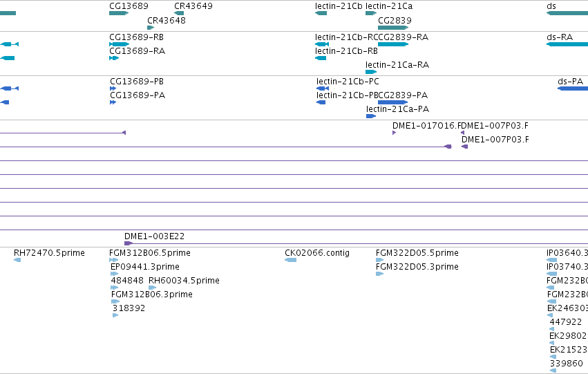Select the CG13689-PB protein label

(137, 81)
